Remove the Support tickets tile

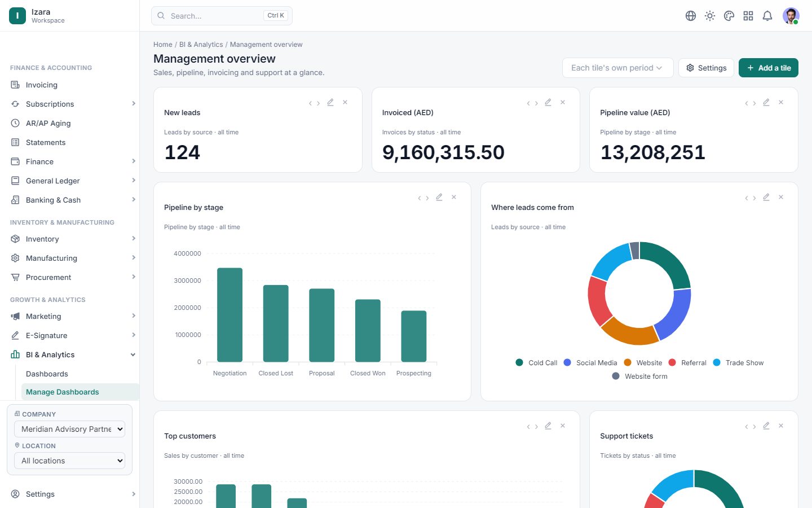[781, 426]
